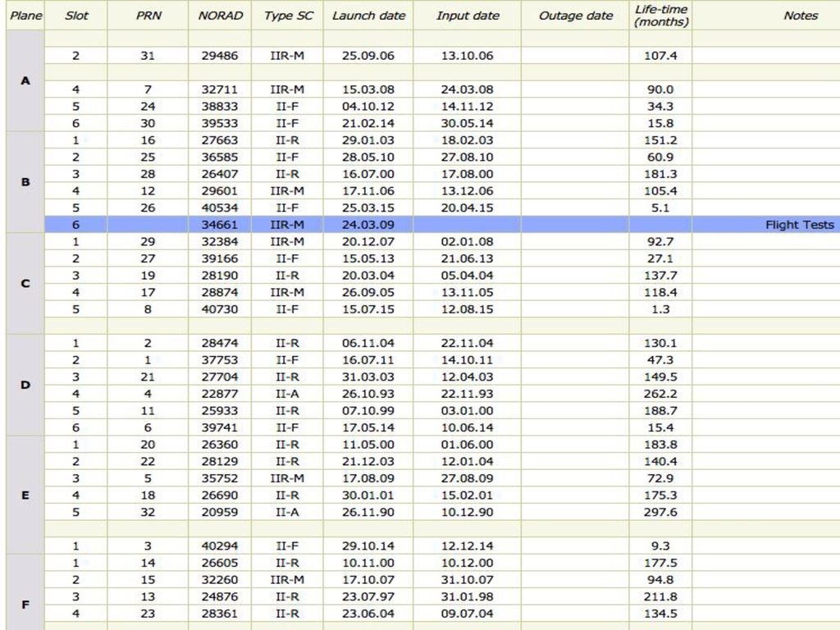Click the Slot column header
Screen dimensions: 840x630
point(75,16)
